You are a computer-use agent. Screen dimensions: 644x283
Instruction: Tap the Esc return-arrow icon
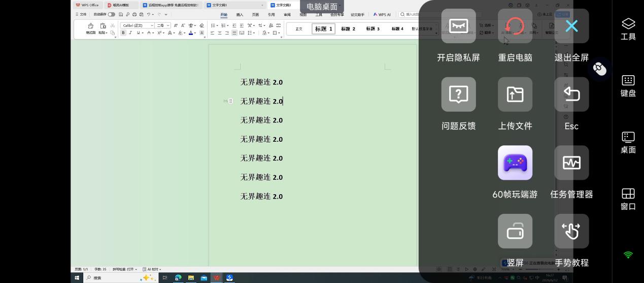click(x=571, y=95)
